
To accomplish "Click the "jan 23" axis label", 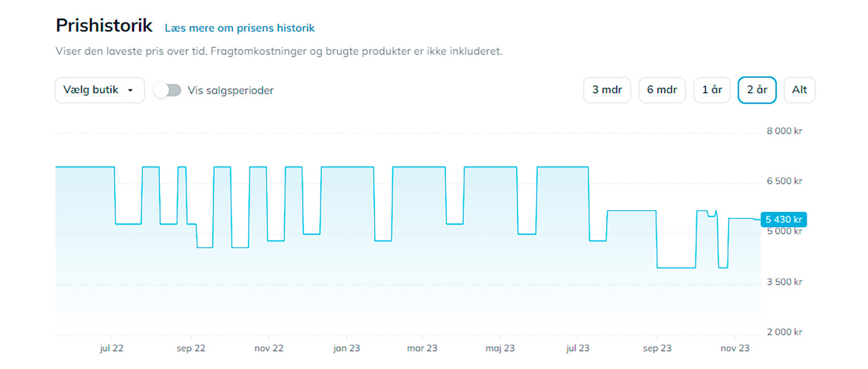I will (x=346, y=348).
